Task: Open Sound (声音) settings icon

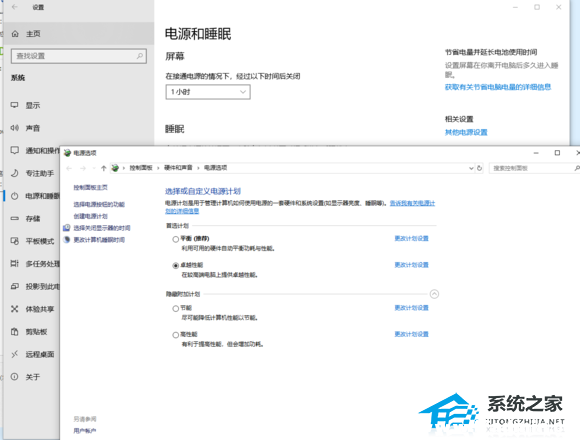Action: (14, 128)
